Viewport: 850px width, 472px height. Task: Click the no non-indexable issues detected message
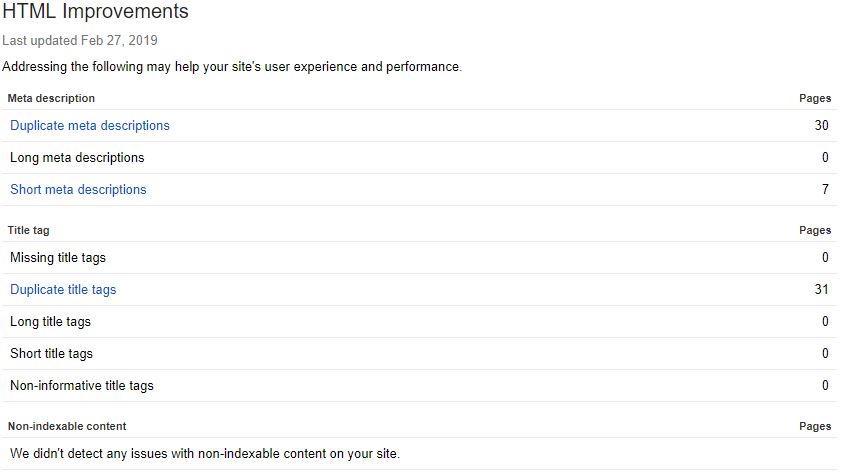click(x=205, y=454)
